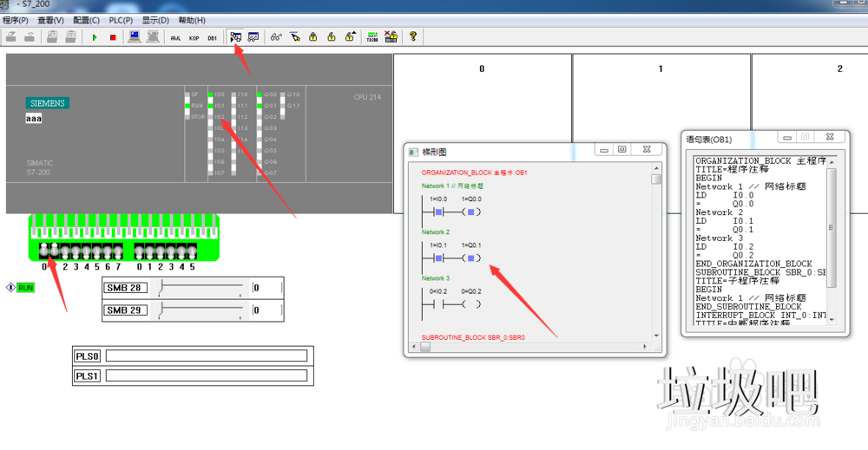Click the glasses monitor icon

pos(276,37)
